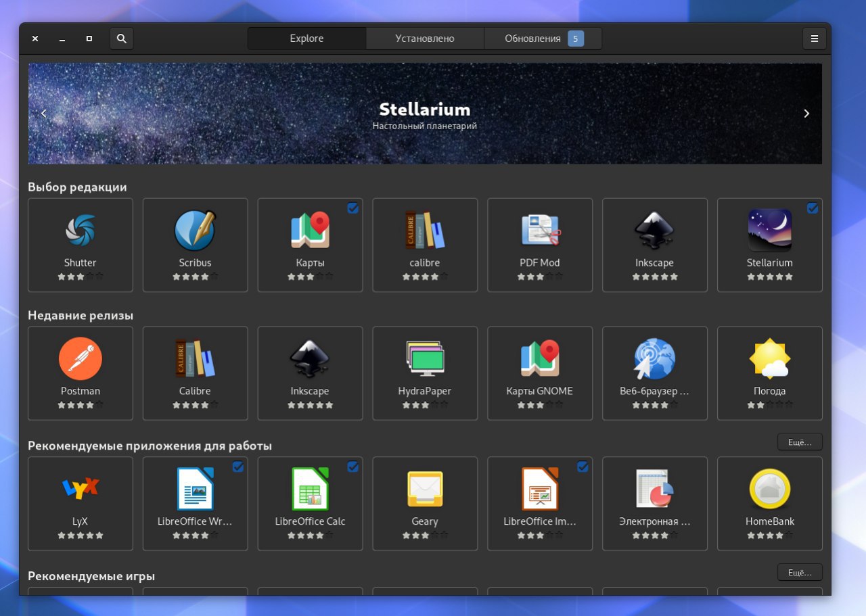Switch to the Обновления tab
Viewport: 866px width, 616px height.
click(x=543, y=39)
